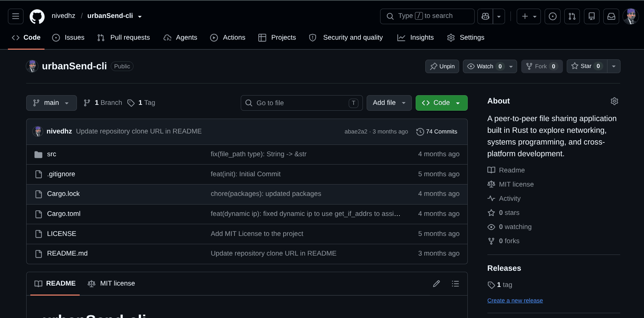The width and height of the screenshot is (644, 318).
Task: Go to the GitHub homepage logo
Action: coord(37,16)
